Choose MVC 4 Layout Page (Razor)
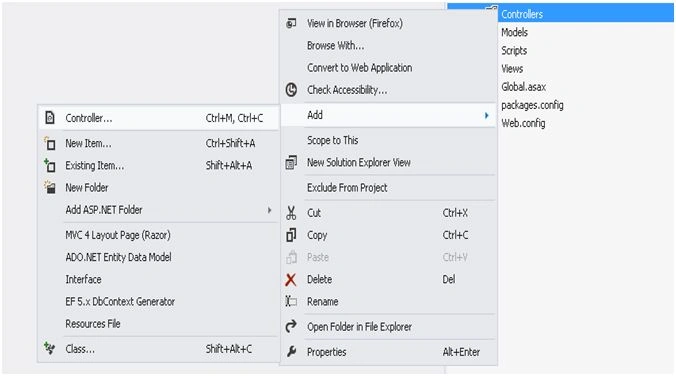 (159, 235)
